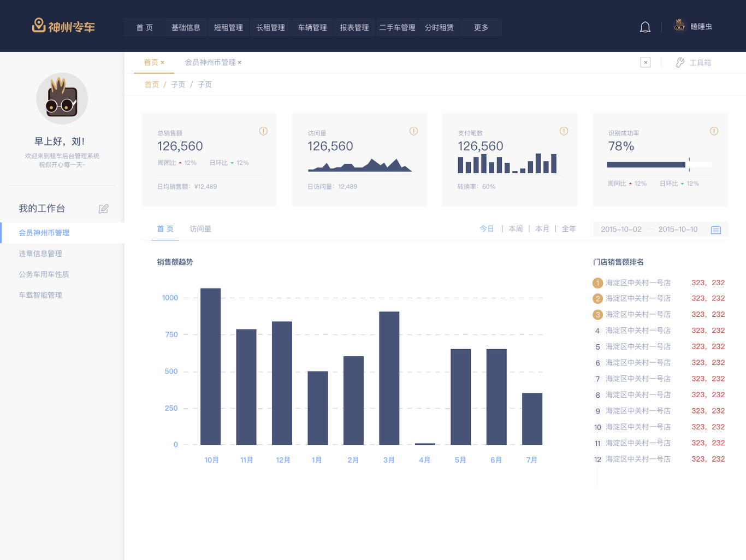Open the 二手车管理 navigation menu
The image size is (746, 560).
pyautogui.click(x=397, y=27)
